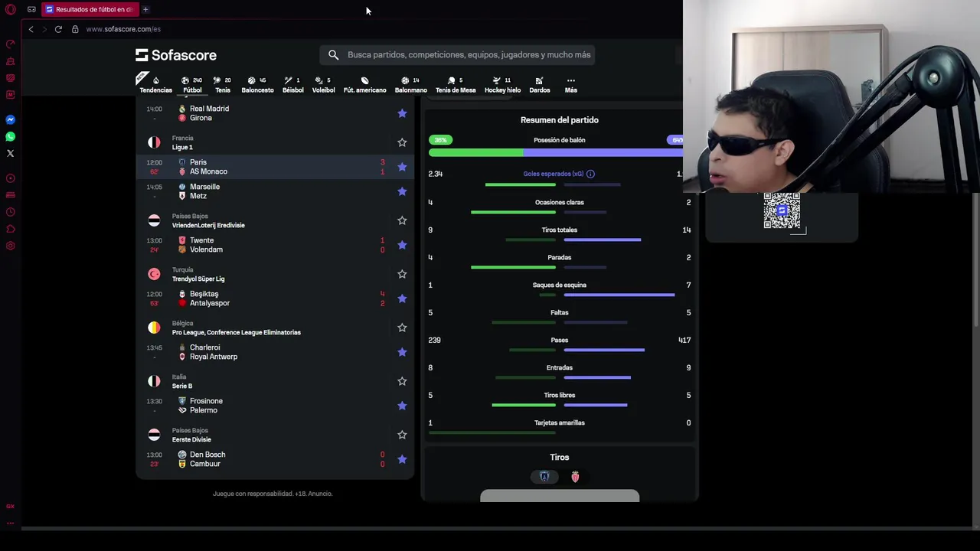Open GX Cleaner icon in sidebar
This screenshot has height=551, width=980.
click(x=11, y=60)
